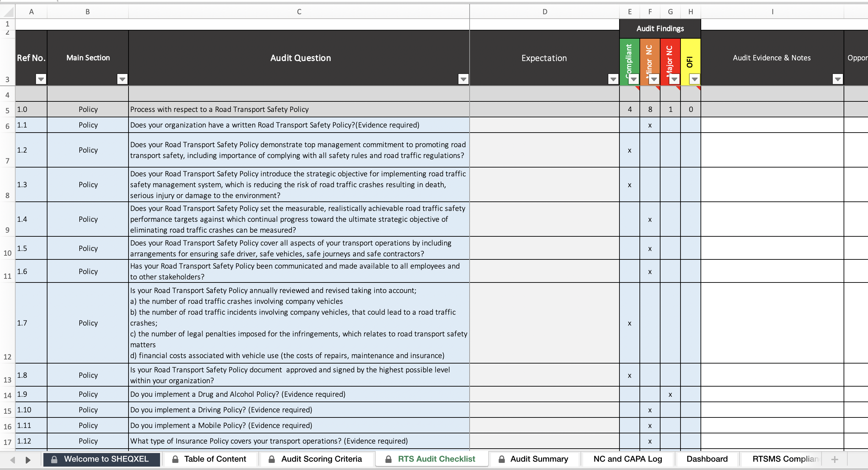
Task: Click Major NC total cell showing 1
Action: tap(670, 109)
